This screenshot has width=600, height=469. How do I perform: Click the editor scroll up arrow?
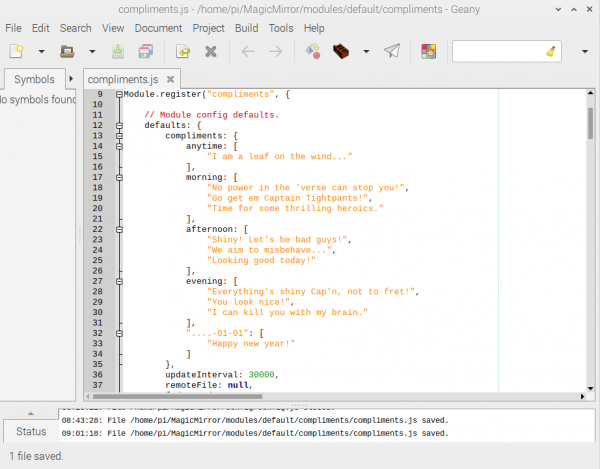(590, 93)
